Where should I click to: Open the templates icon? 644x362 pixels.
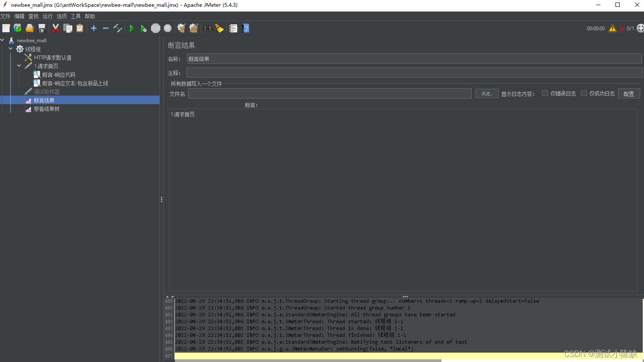point(17,28)
